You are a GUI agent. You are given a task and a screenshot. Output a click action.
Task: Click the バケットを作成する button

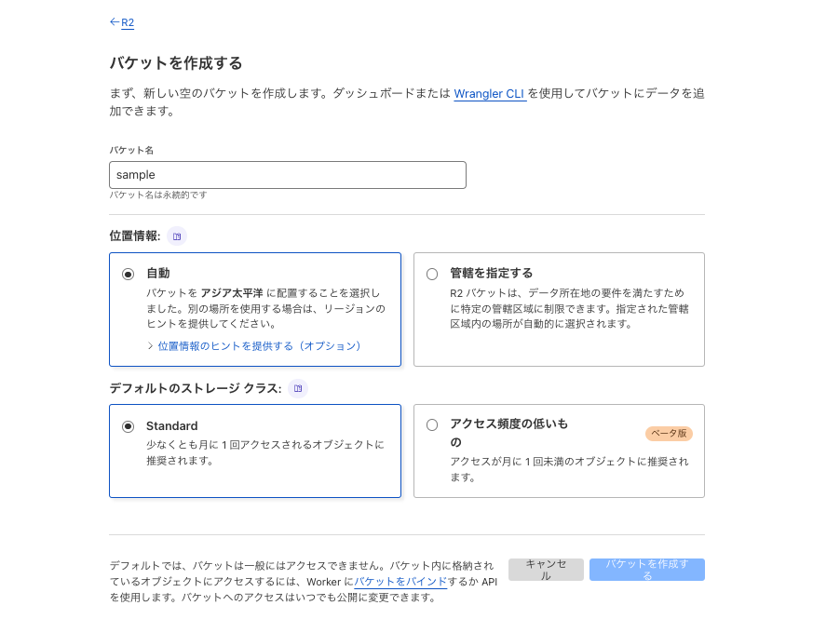pos(647,570)
